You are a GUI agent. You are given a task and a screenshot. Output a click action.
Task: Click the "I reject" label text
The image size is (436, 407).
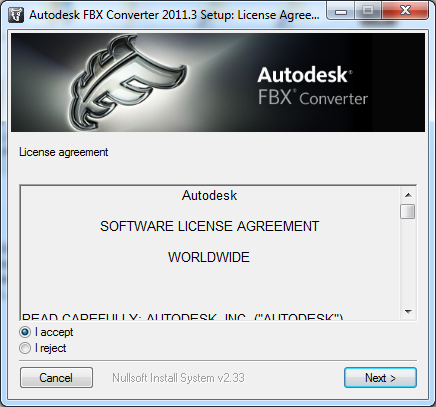(51, 348)
